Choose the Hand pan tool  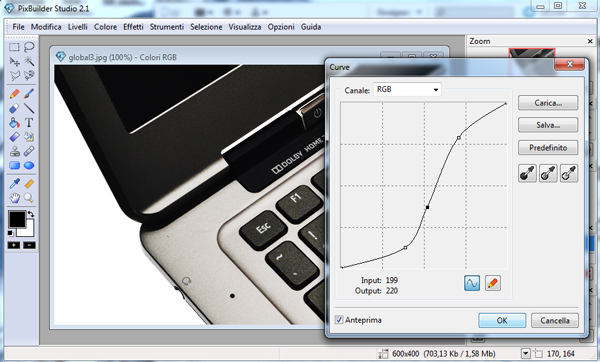coord(14,198)
